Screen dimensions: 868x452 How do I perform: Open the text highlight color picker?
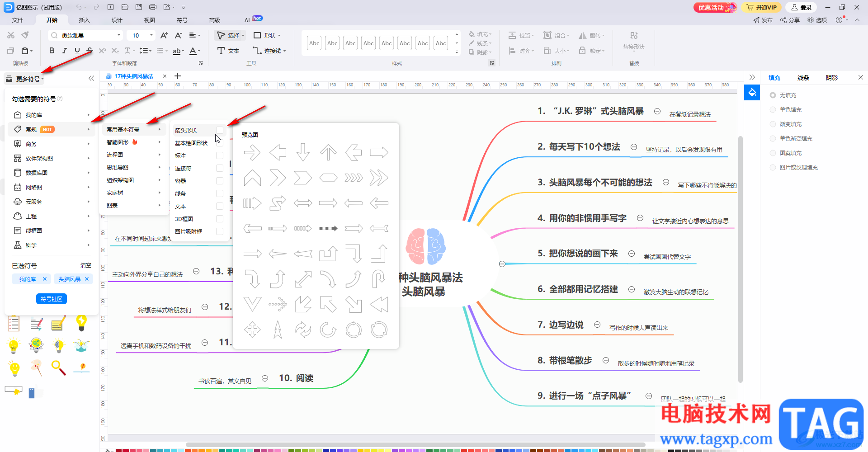(179, 51)
